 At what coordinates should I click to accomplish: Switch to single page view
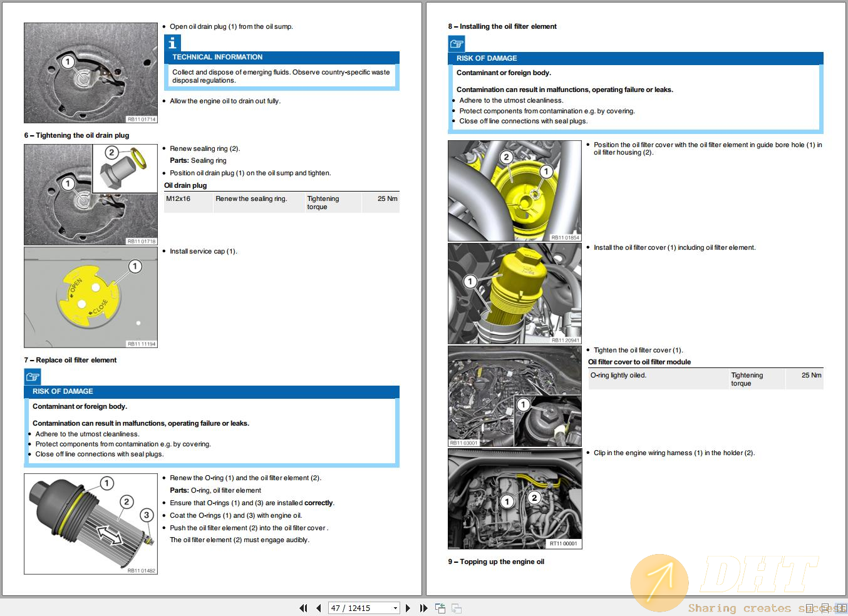[810, 608]
